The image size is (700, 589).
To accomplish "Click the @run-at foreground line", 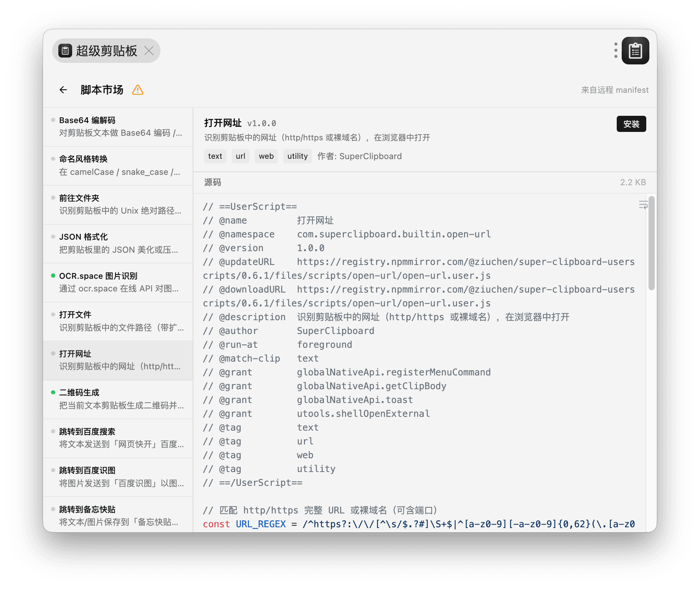I will [x=277, y=345].
